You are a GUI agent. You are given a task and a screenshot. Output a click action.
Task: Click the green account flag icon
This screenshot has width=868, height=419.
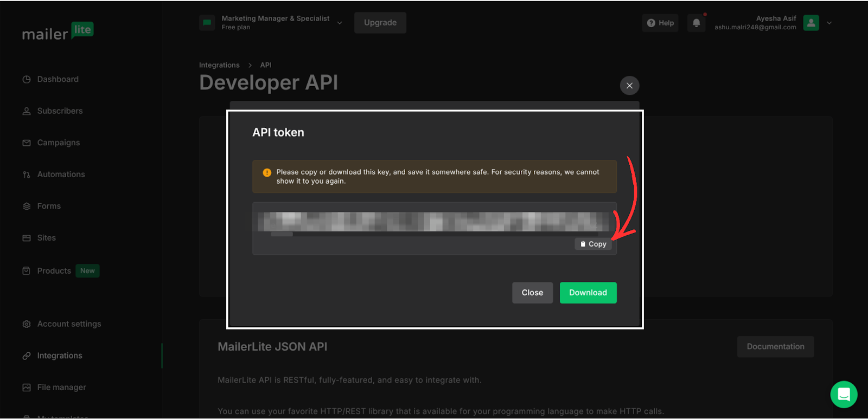[207, 23]
